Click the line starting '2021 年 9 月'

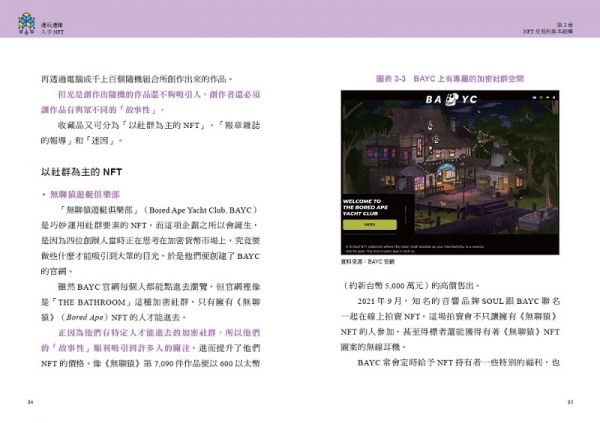459,301
